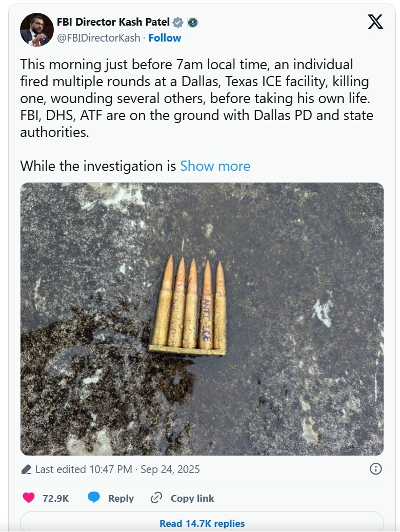Viewport: 400px width, 532px height.
Task: Click the gray verified checkmark badge
Action: click(178, 23)
